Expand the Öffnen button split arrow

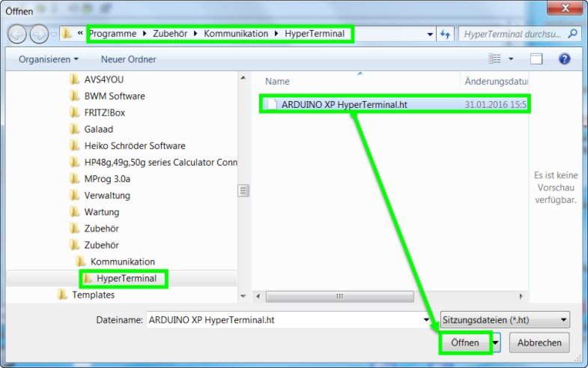click(x=496, y=343)
